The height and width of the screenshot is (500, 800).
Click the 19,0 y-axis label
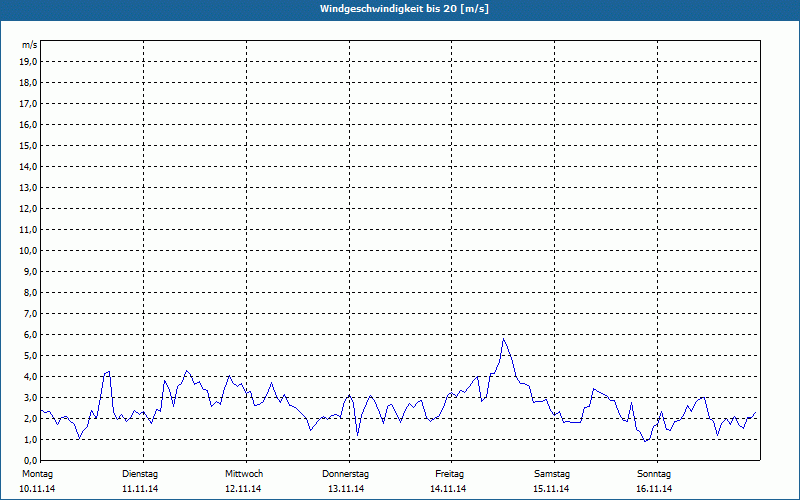[x=27, y=62]
